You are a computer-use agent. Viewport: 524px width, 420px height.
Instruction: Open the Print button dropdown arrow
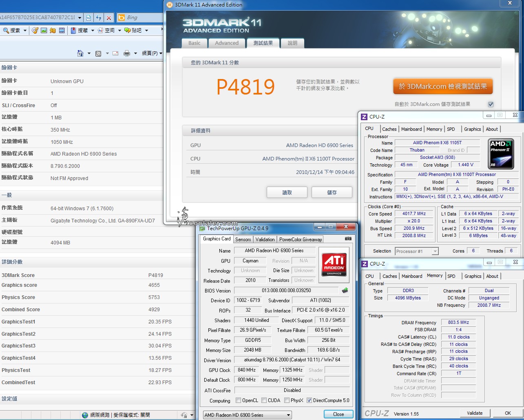(135, 53)
